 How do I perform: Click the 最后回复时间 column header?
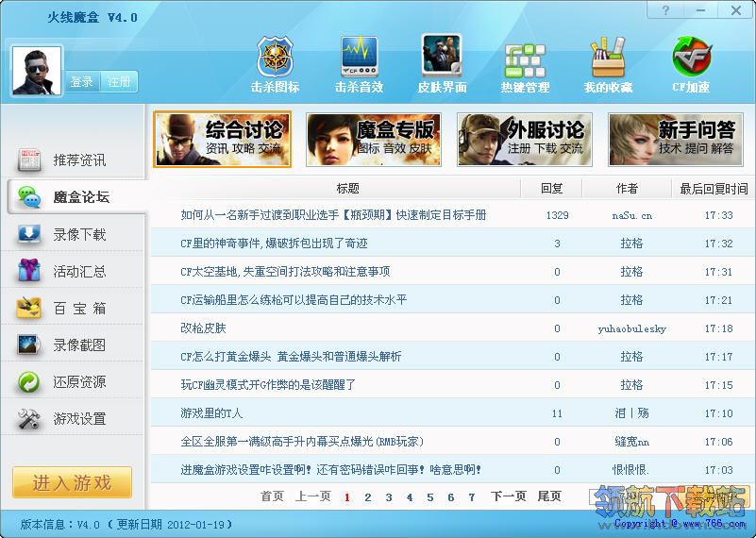point(714,189)
